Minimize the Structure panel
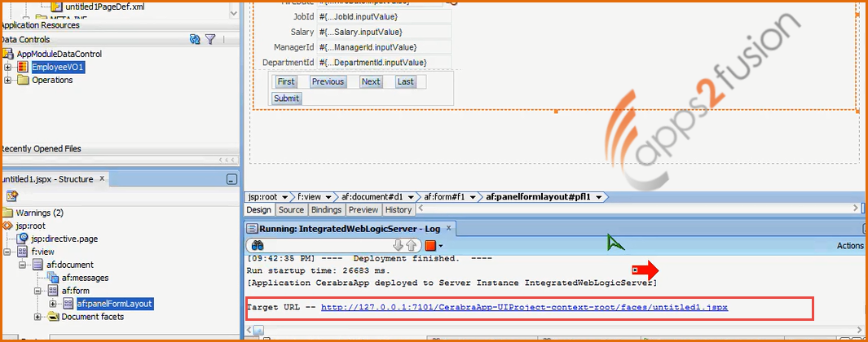The width and height of the screenshot is (868, 342). [x=232, y=180]
